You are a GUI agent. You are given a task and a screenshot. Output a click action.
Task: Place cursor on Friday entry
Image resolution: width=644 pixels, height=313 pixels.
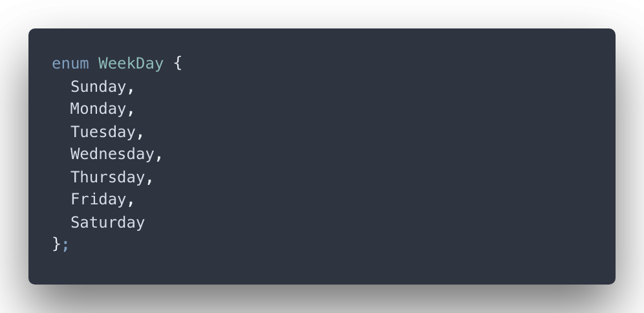98,199
